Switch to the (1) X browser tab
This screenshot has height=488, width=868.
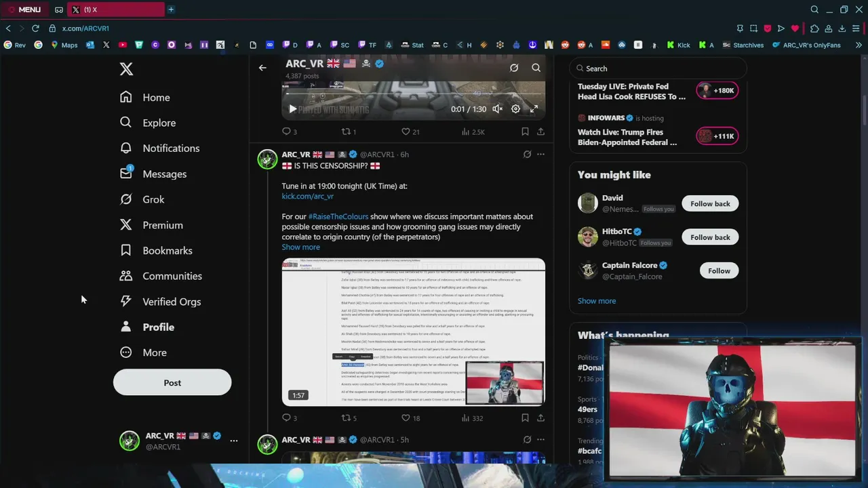pos(115,9)
